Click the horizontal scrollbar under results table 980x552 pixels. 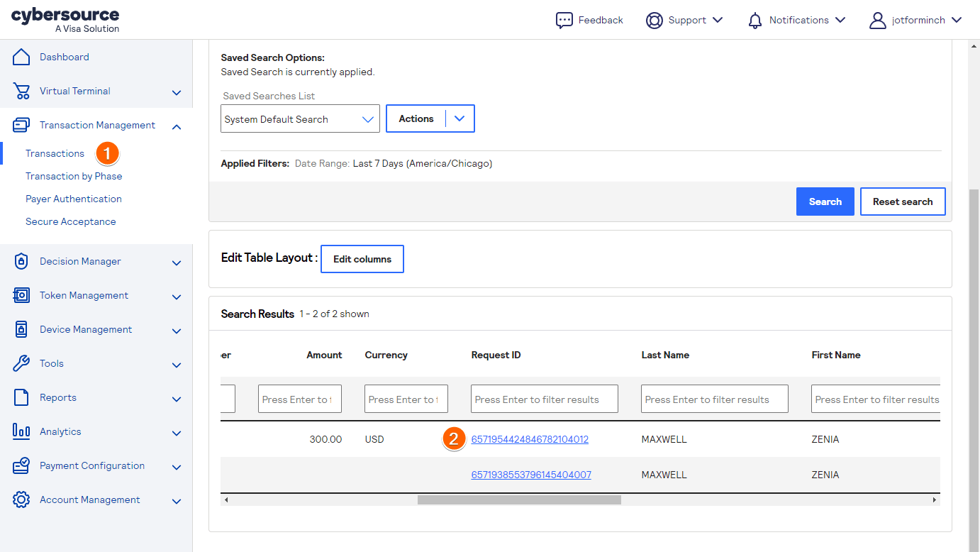[x=518, y=500]
